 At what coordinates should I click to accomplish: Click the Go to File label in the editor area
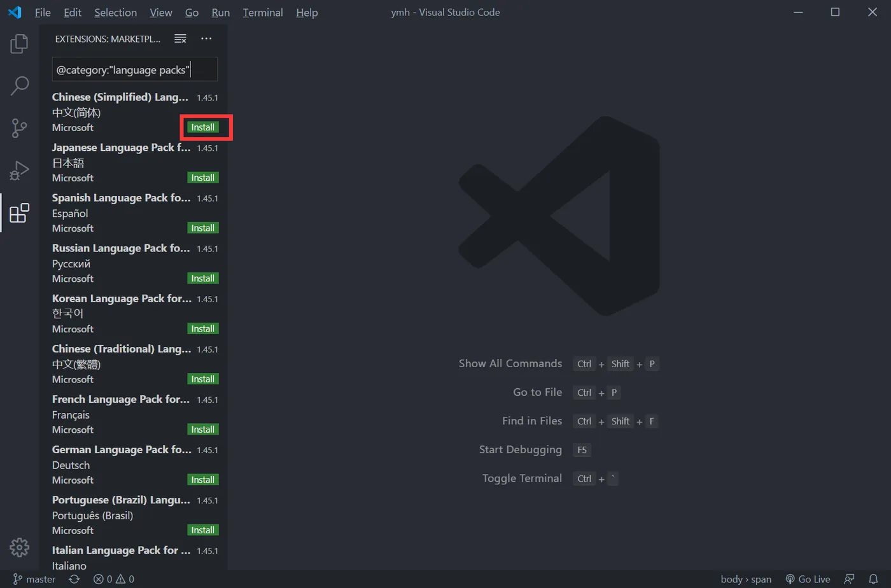click(x=538, y=392)
